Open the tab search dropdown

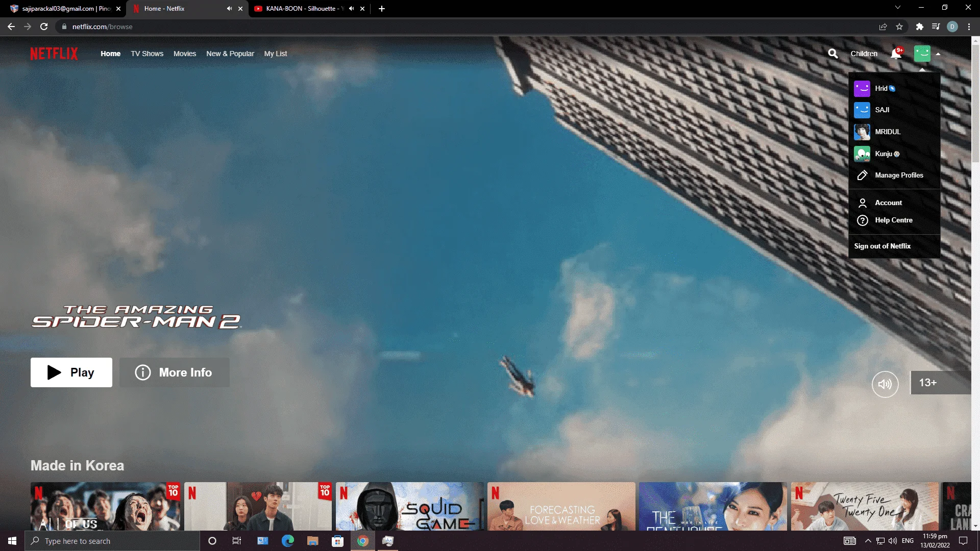898,8
